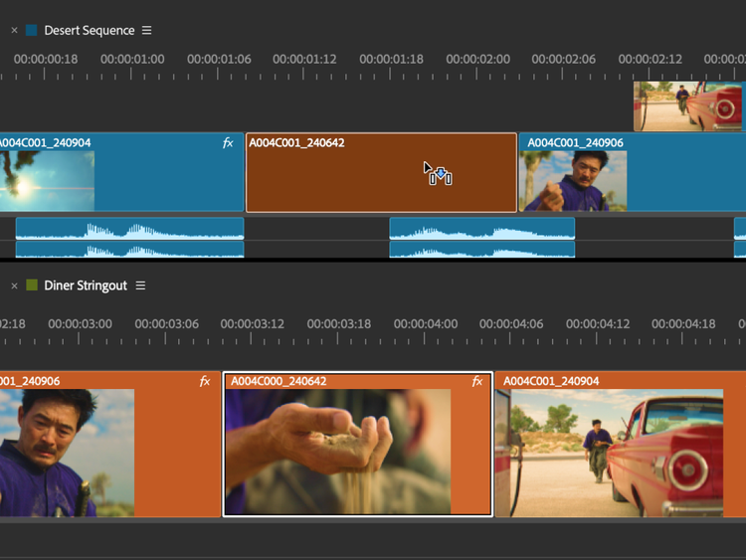Select Diner Stringout man close-up clip 240906

pos(109,444)
